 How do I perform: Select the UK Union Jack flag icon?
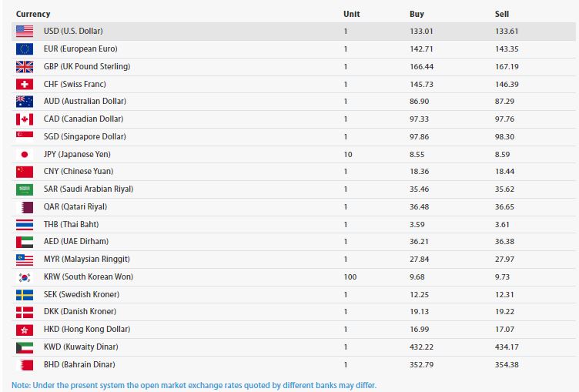click(25, 66)
